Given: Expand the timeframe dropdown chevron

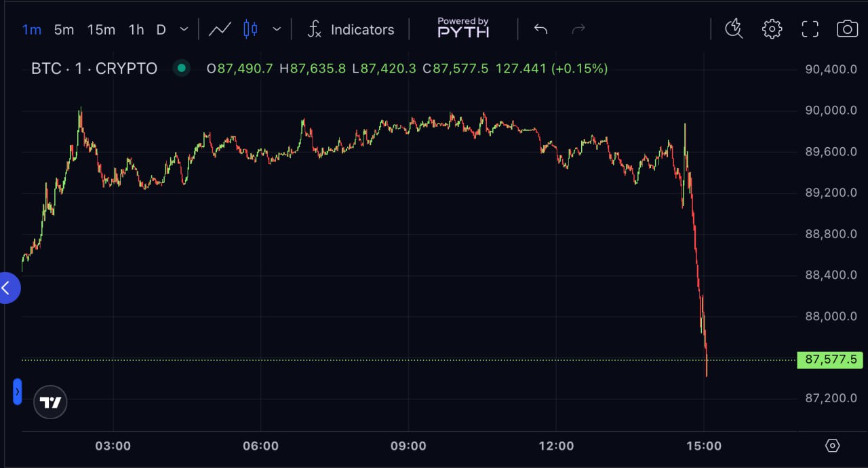Looking at the screenshot, I should point(184,30).
